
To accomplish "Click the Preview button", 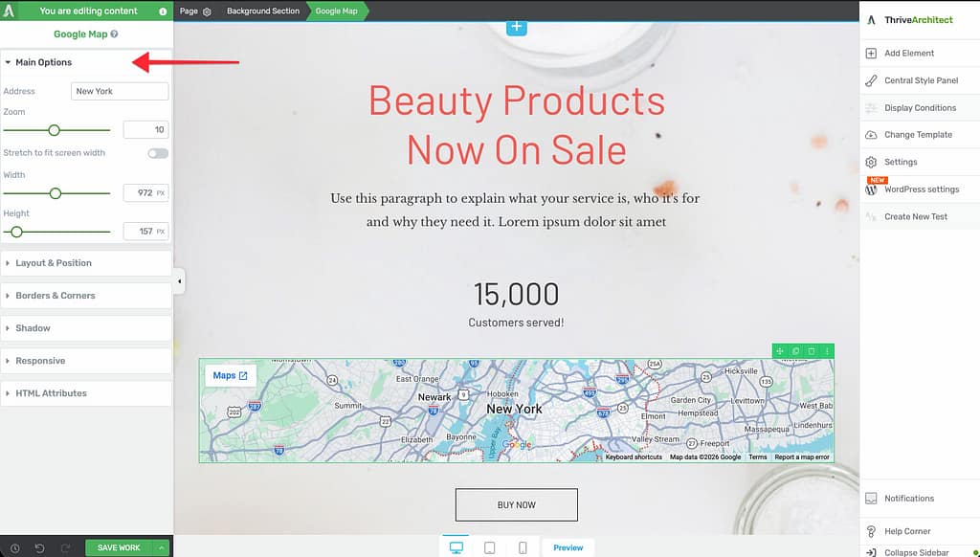I will [x=568, y=547].
